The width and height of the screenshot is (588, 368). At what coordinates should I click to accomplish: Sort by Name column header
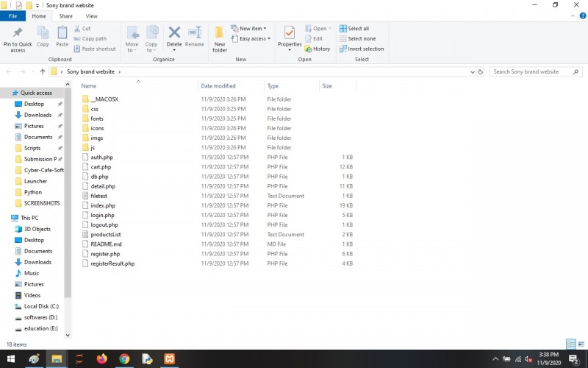[x=88, y=86]
